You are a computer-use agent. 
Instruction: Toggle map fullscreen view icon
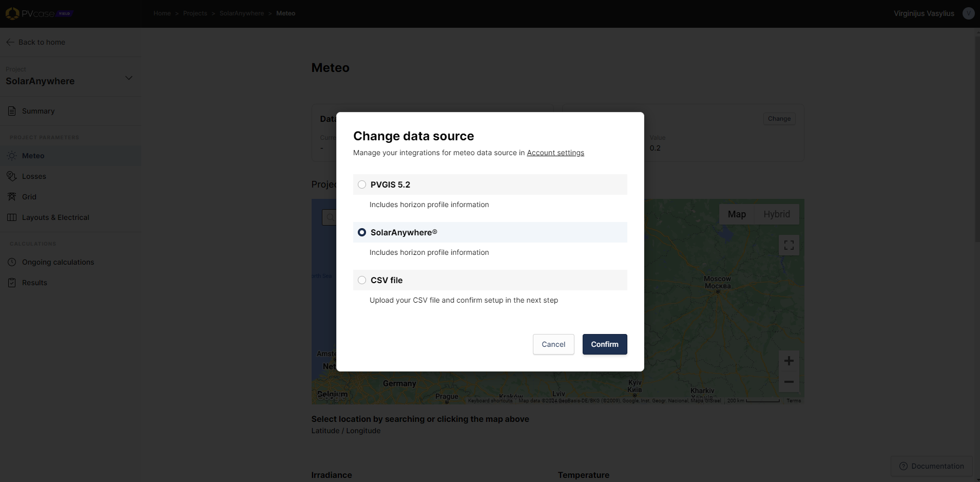click(789, 245)
